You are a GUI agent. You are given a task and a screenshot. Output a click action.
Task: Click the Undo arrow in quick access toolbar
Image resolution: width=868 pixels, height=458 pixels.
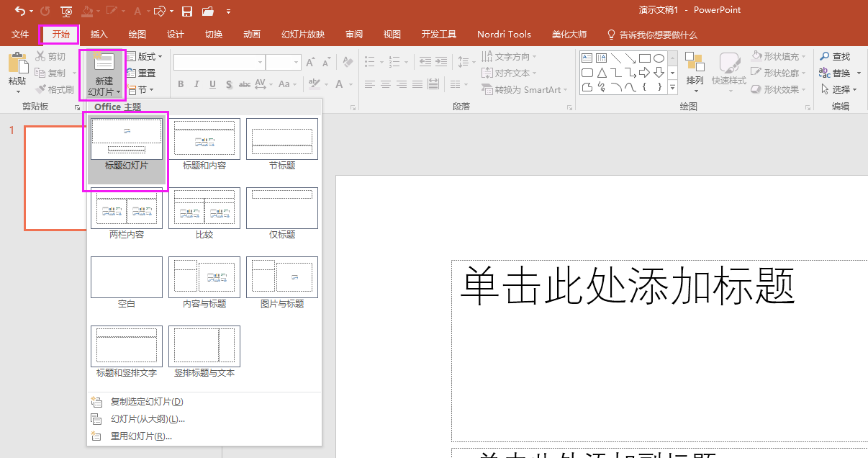tap(19, 11)
